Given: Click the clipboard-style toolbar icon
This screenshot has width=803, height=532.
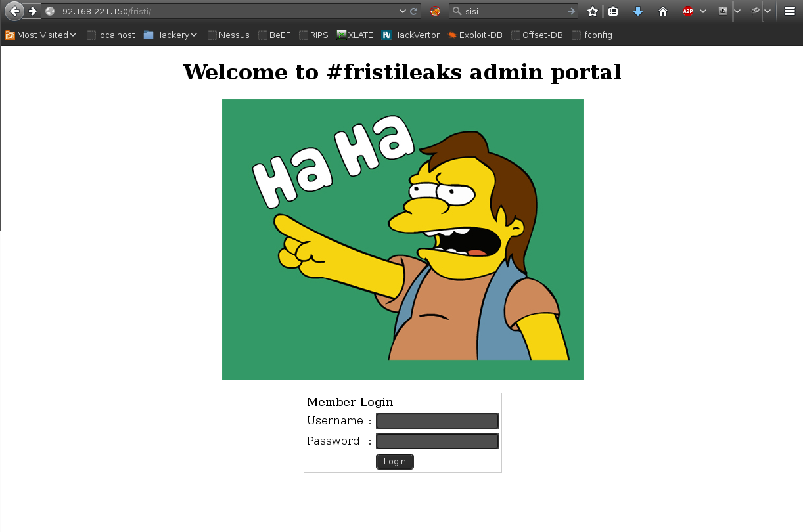Looking at the screenshot, I should [612, 11].
